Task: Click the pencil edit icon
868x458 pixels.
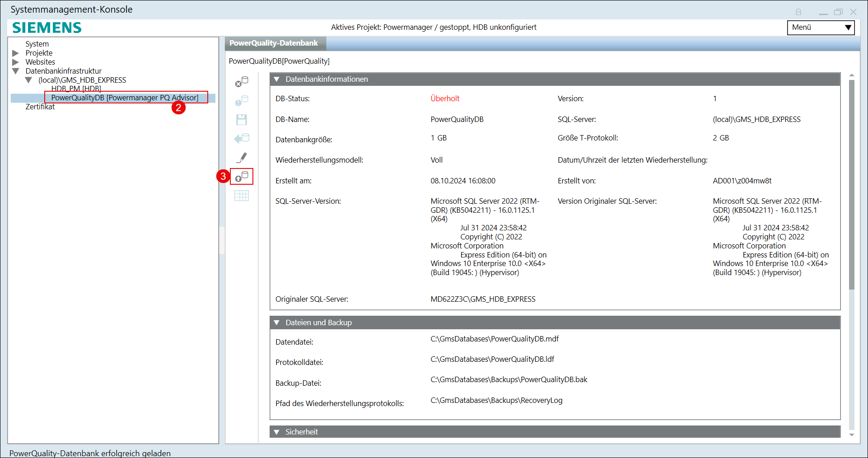Action: pyautogui.click(x=242, y=158)
